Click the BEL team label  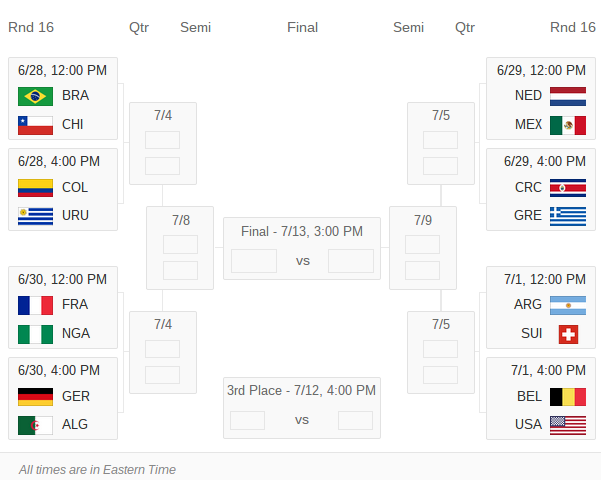[x=529, y=396]
